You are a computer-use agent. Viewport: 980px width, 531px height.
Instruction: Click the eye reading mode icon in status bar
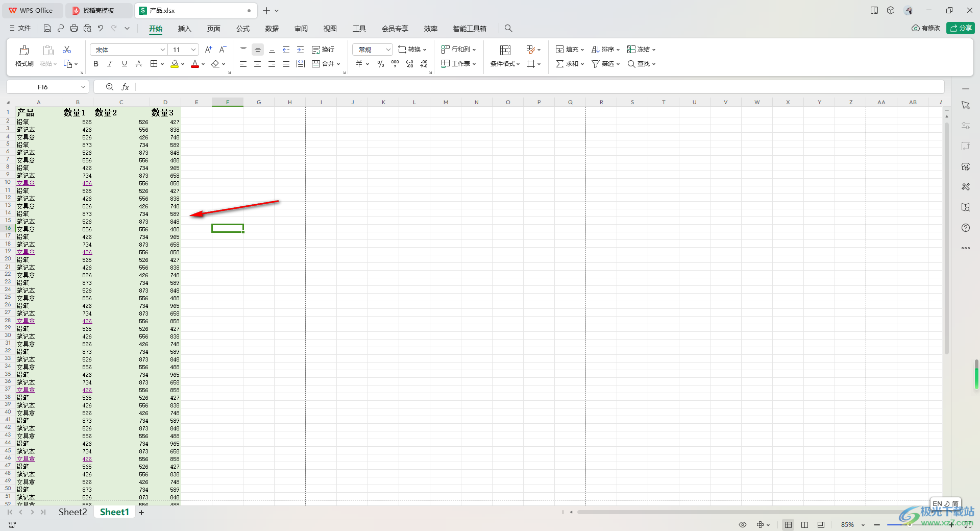coord(743,525)
